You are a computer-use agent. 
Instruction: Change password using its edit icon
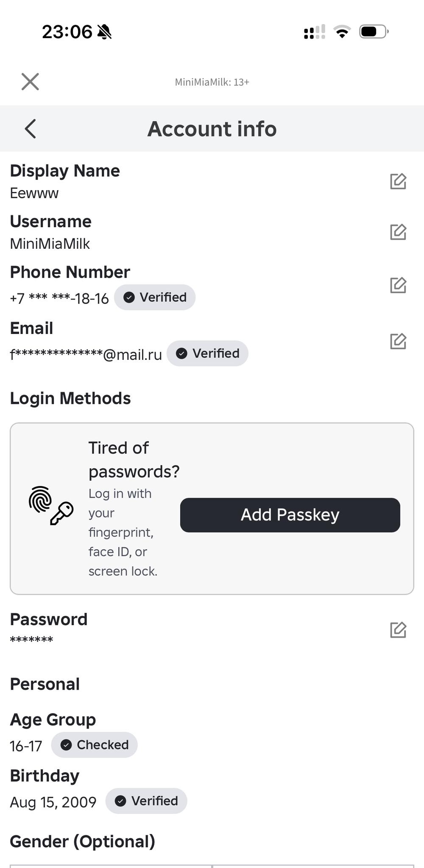tap(398, 630)
